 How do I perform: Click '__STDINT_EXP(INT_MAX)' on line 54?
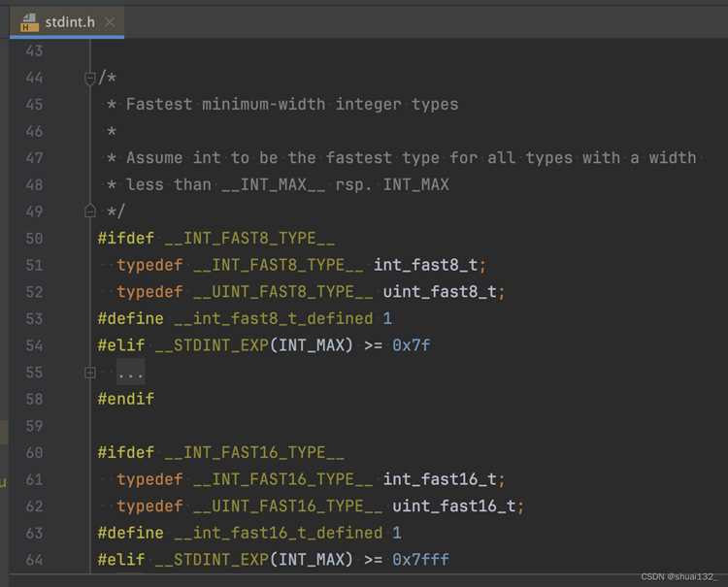[254, 345]
